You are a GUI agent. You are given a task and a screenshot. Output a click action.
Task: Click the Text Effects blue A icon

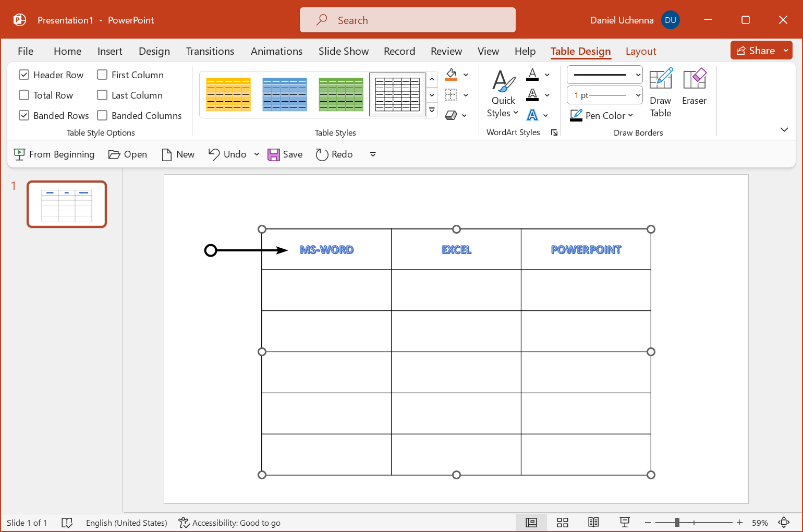532,115
